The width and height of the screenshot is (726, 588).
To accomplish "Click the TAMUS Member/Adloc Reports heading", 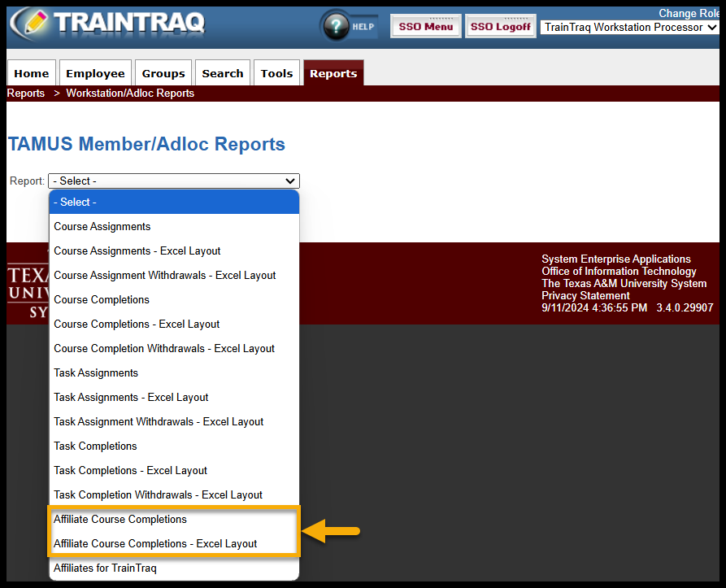I will click(x=146, y=144).
